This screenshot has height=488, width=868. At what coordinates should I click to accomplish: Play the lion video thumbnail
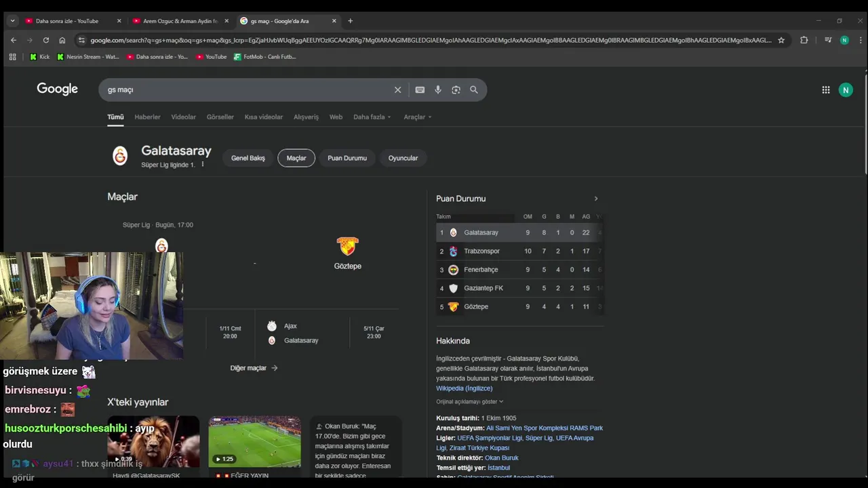tap(153, 442)
